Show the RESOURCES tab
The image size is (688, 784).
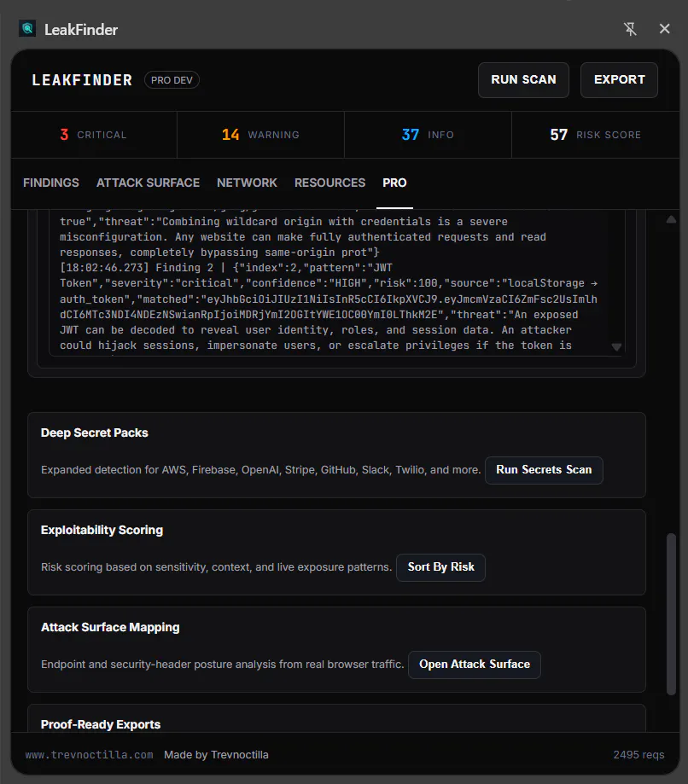[329, 183]
